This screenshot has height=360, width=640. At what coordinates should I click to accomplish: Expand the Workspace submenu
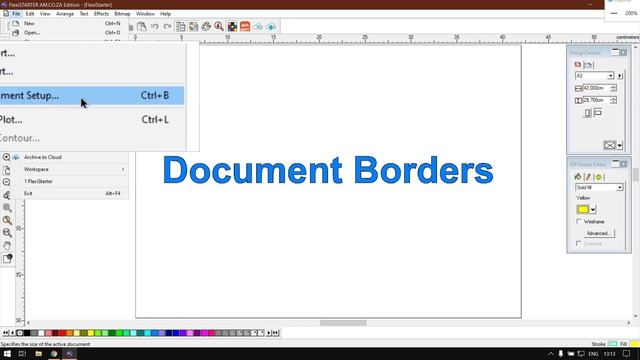tap(73, 169)
